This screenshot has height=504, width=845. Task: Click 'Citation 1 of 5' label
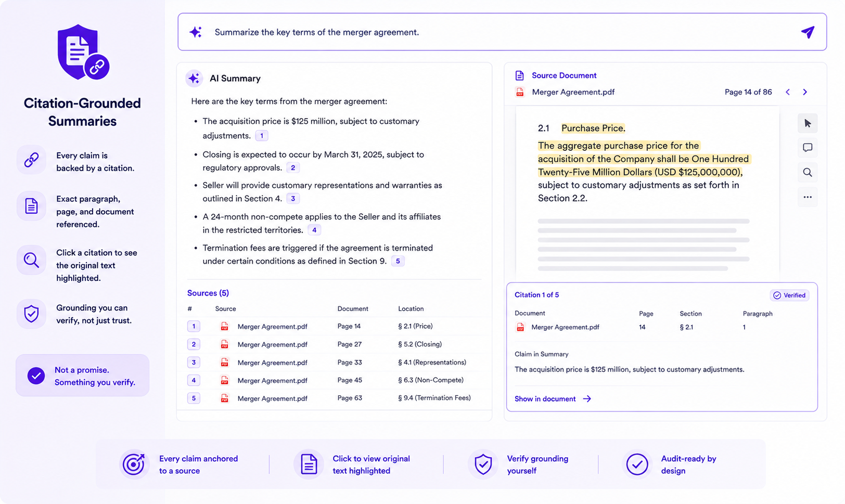click(x=536, y=295)
